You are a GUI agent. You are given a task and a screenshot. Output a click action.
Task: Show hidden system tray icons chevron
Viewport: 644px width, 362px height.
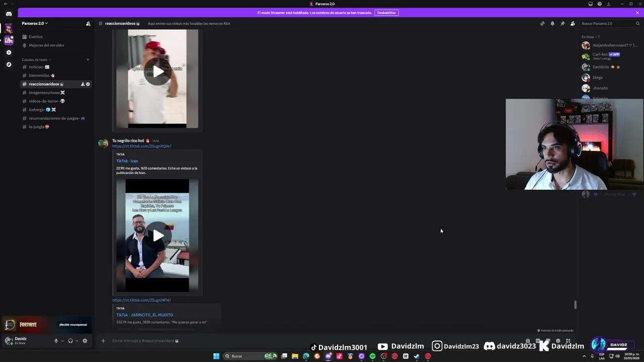(584, 356)
